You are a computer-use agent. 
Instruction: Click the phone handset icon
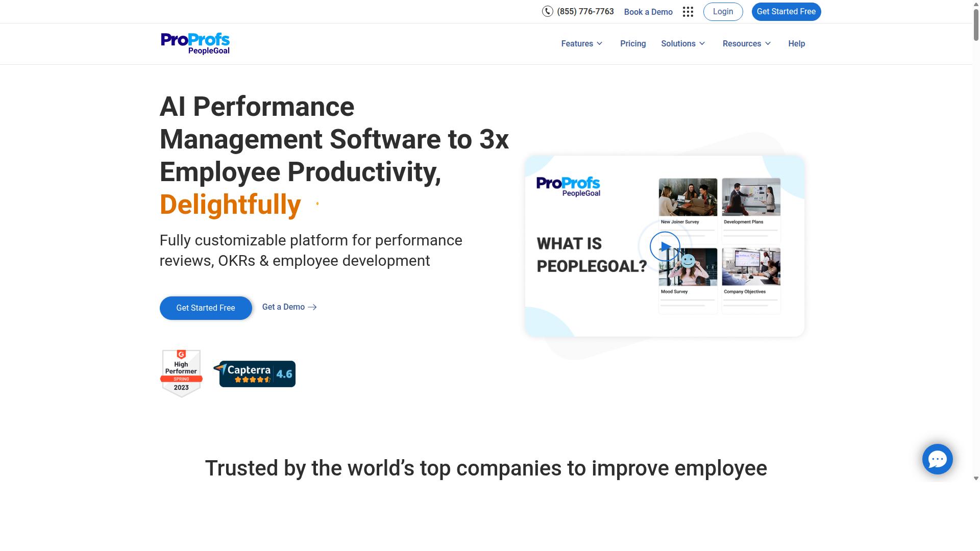click(x=547, y=11)
